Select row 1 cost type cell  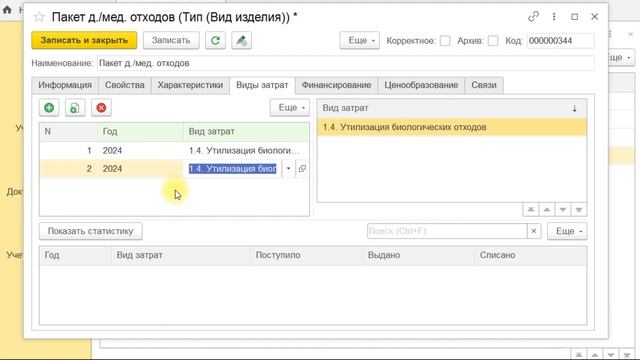pyautogui.click(x=246, y=151)
